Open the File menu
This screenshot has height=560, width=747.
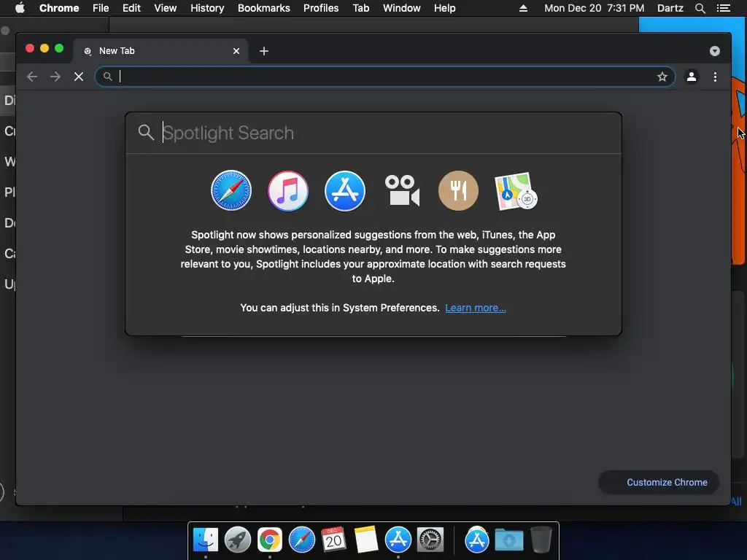click(101, 8)
